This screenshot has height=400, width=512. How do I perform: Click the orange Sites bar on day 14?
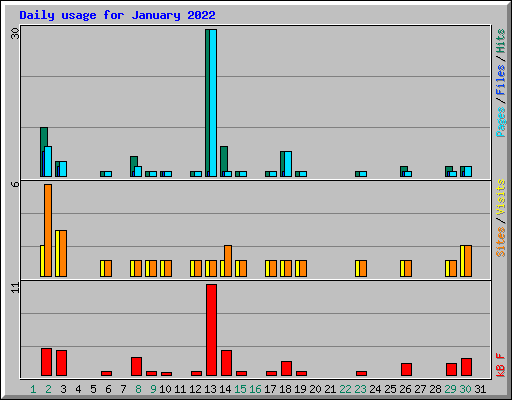tap(228, 261)
